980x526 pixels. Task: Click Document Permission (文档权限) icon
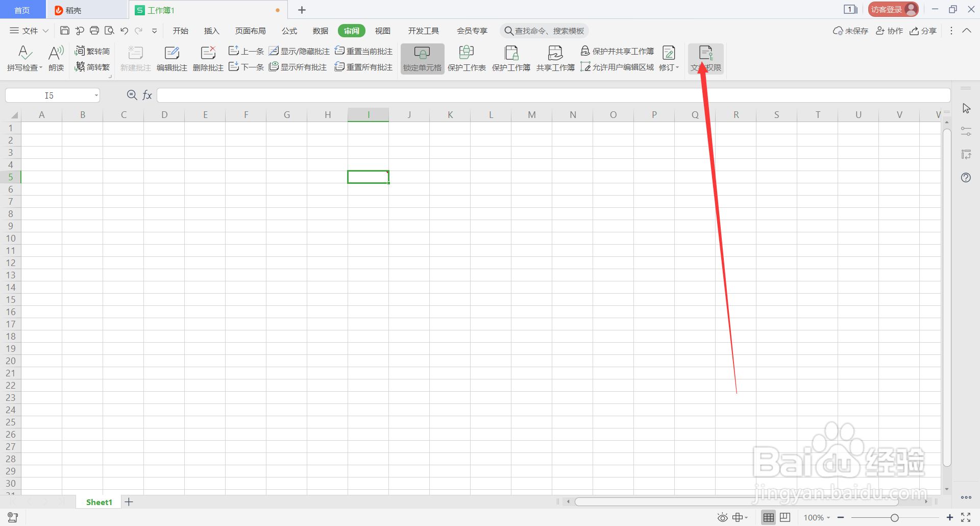pyautogui.click(x=706, y=59)
